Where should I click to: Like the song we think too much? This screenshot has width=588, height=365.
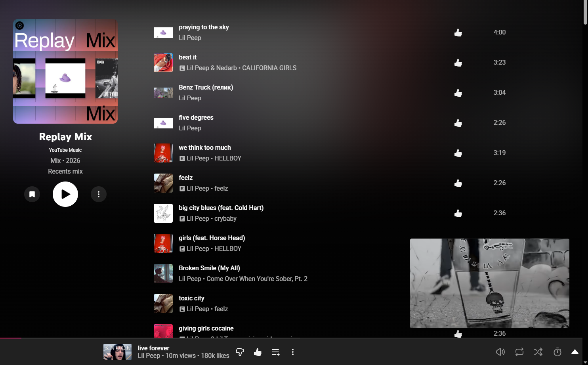pyautogui.click(x=458, y=153)
